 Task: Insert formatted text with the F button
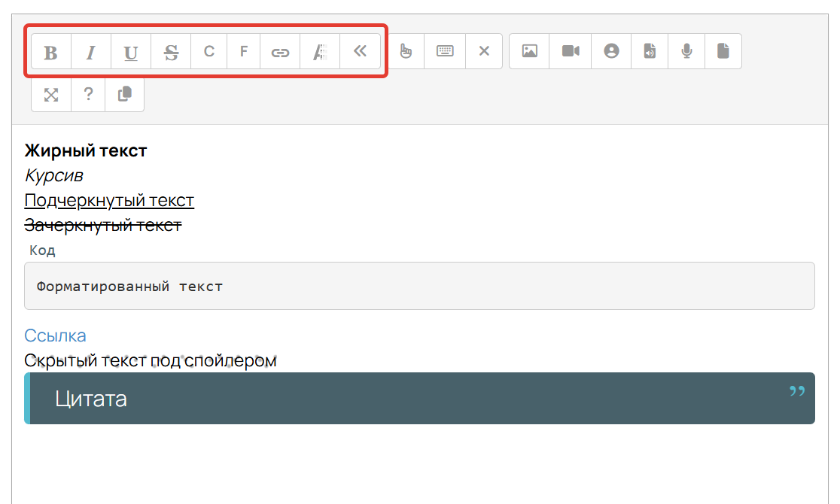(x=244, y=51)
